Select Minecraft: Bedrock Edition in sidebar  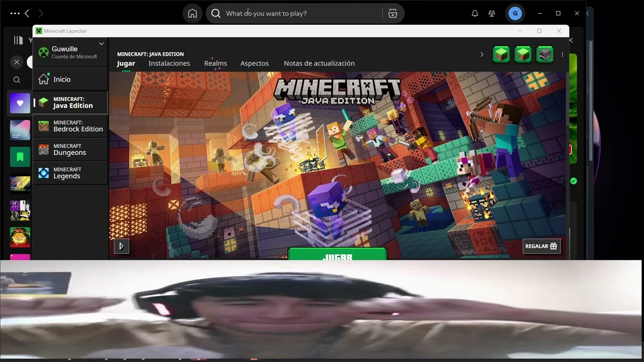(x=70, y=126)
